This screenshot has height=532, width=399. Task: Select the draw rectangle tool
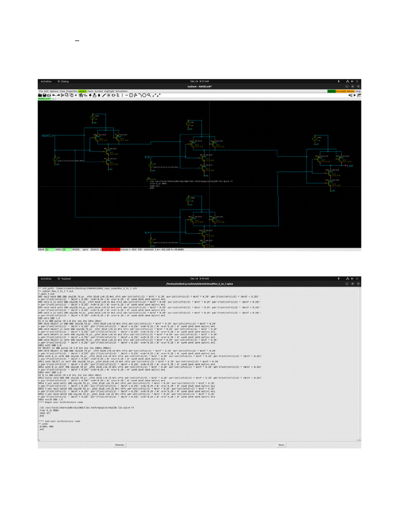click(x=131, y=95)
